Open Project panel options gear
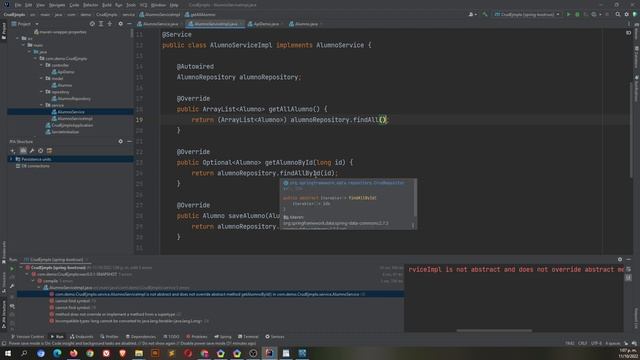 coord(120,24)
